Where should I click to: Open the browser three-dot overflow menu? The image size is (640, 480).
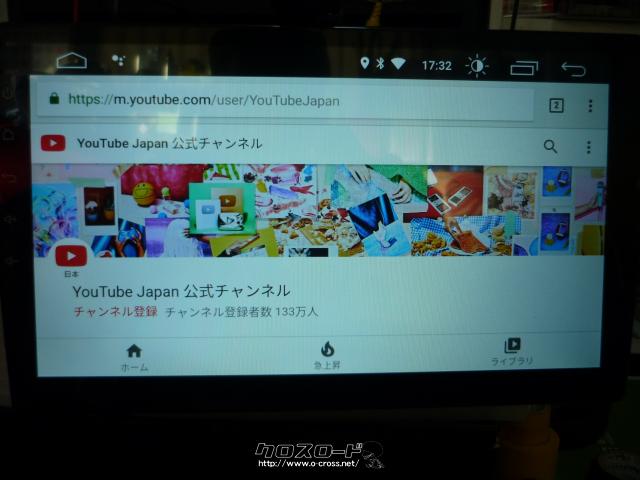[590, 106]
